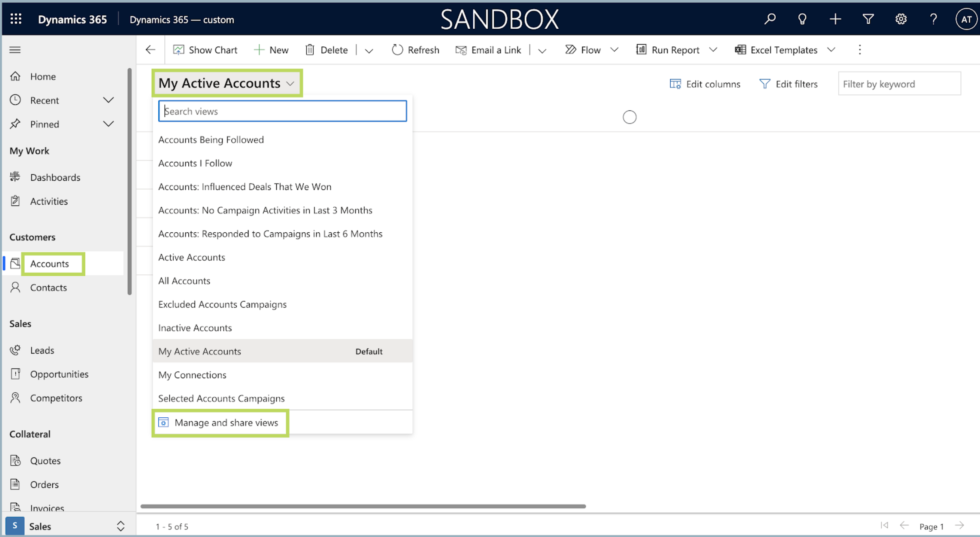Select the All Accounts view

click(x=184, y=281)
